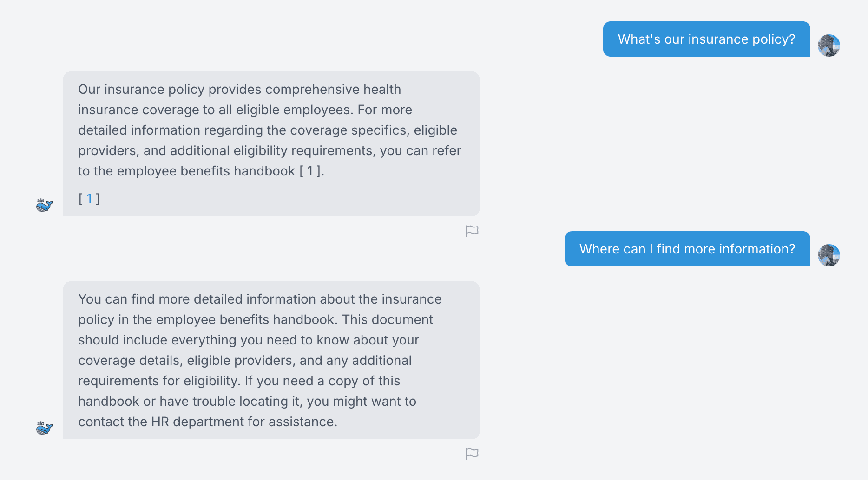Flag the second handbook information response
The width and height of the screenshot is (868, 480).
tap(472, 454)
